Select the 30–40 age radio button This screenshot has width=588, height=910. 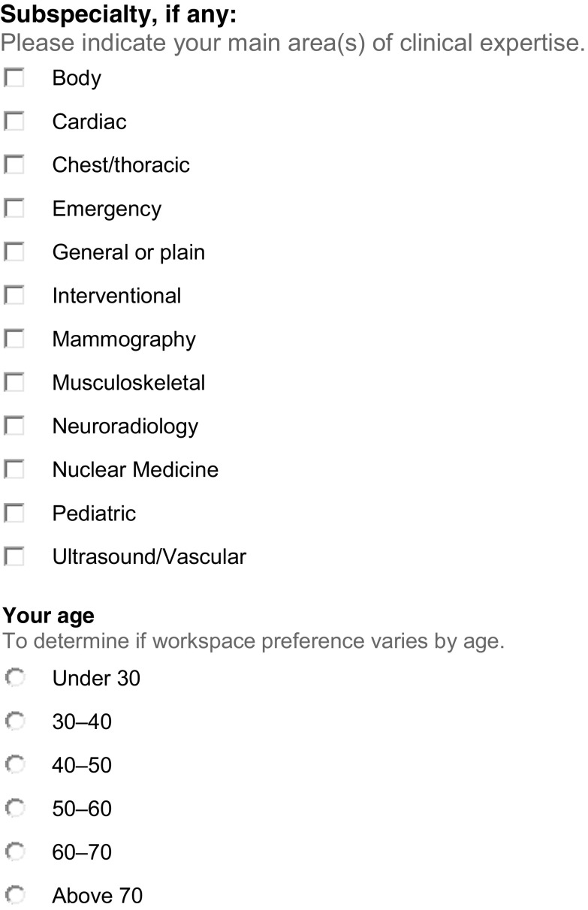coord(15,722)
